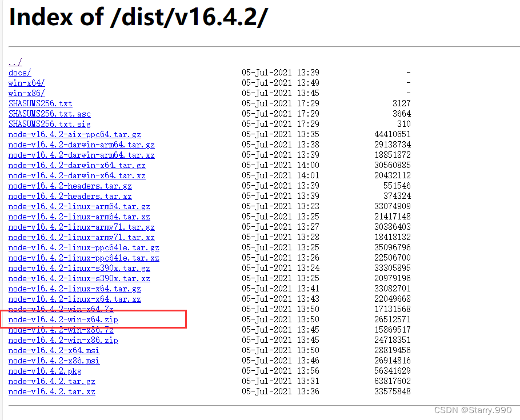
Task: Click file size 17131568 of win-x64.7z
Action: 393,309
